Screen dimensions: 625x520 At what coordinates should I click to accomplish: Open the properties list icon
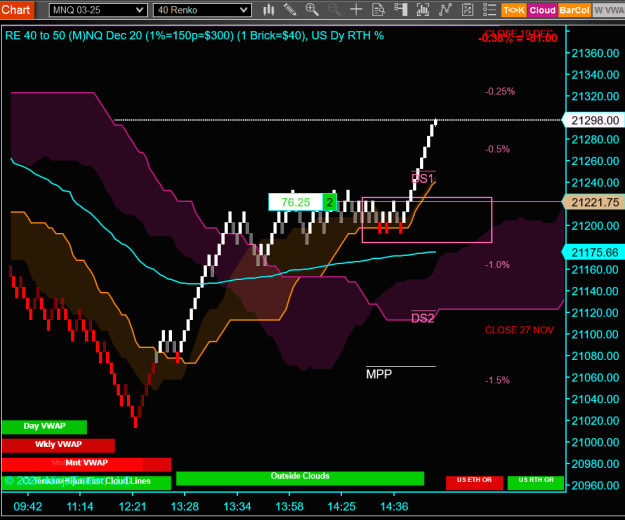489,10
